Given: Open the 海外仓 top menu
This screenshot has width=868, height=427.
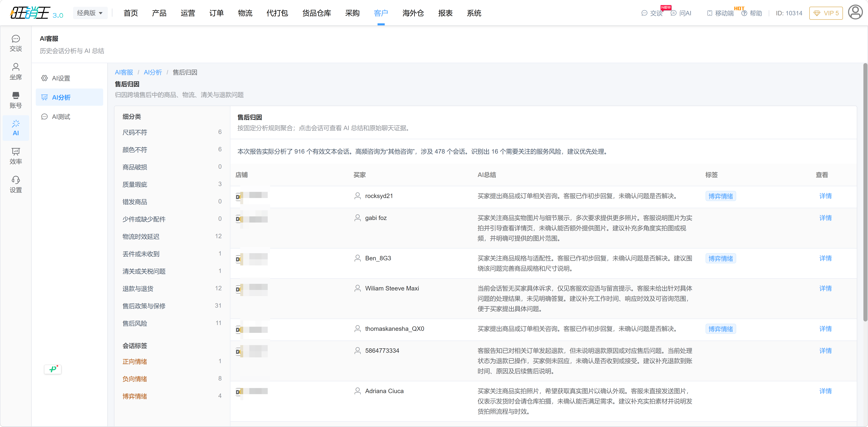Looking at the screenshot, I should coord(413,13).
